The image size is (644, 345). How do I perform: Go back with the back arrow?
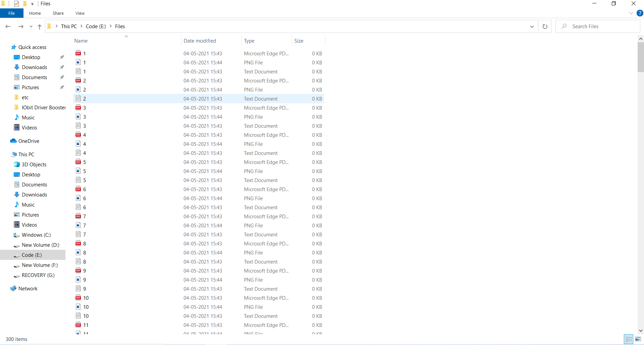click(x=8, y=26)
